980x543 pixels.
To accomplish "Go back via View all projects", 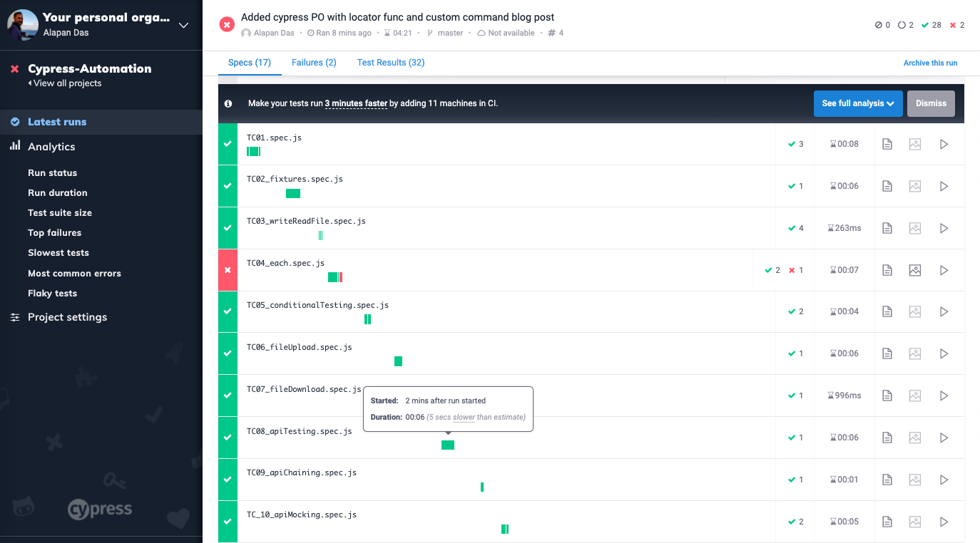I will click(x=65, y=83).
